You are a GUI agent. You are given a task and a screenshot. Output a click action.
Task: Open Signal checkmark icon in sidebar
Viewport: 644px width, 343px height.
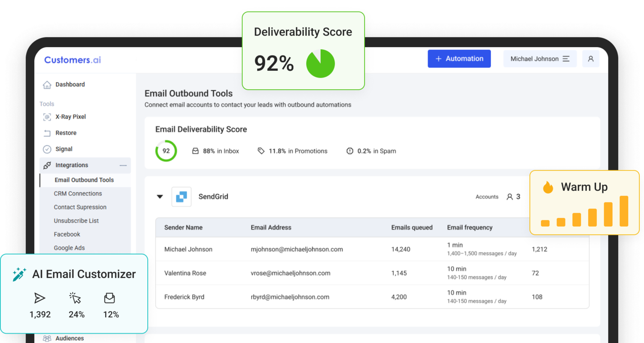(x=47, y=149)
